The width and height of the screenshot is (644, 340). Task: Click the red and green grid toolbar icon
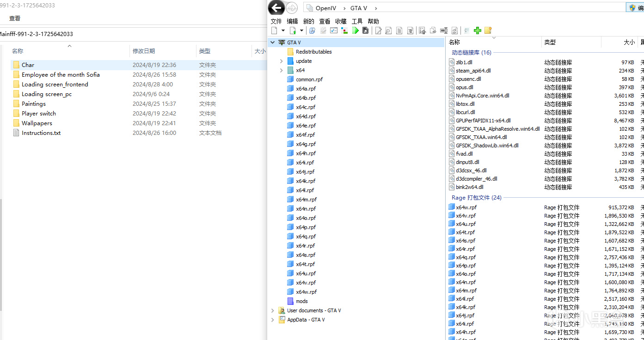coord(344,30)
